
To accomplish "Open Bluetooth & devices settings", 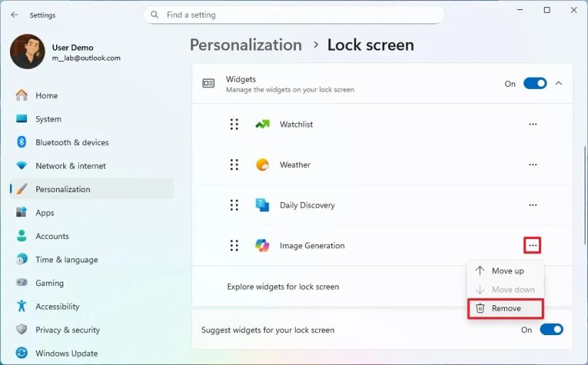I will point(72,142).
